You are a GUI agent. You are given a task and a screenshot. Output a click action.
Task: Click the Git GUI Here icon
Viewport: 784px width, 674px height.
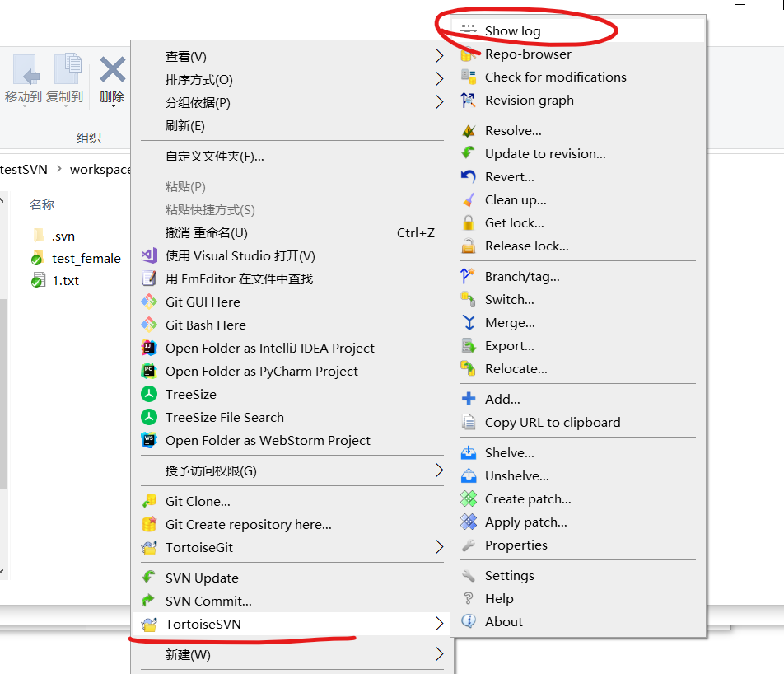(149, 302)
